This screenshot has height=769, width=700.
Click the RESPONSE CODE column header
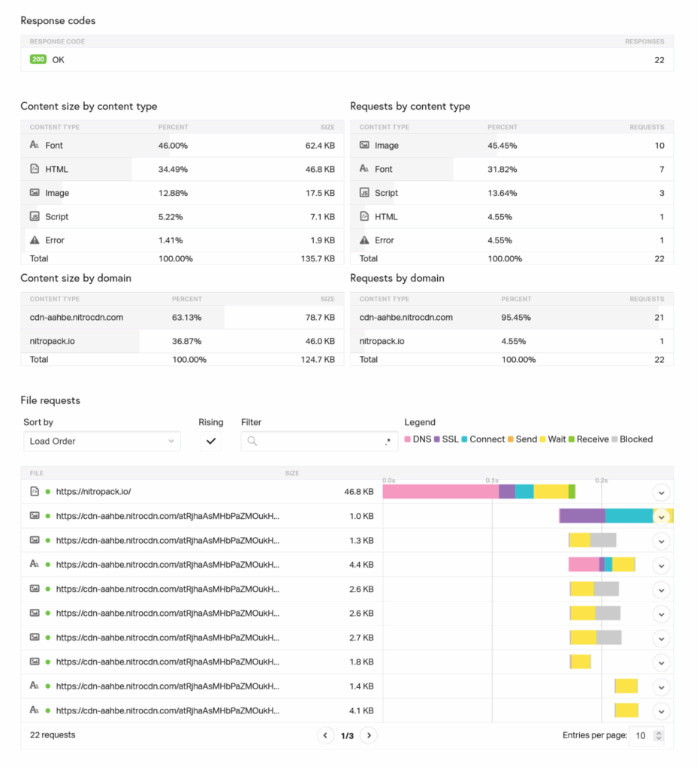tap(57, 41)
